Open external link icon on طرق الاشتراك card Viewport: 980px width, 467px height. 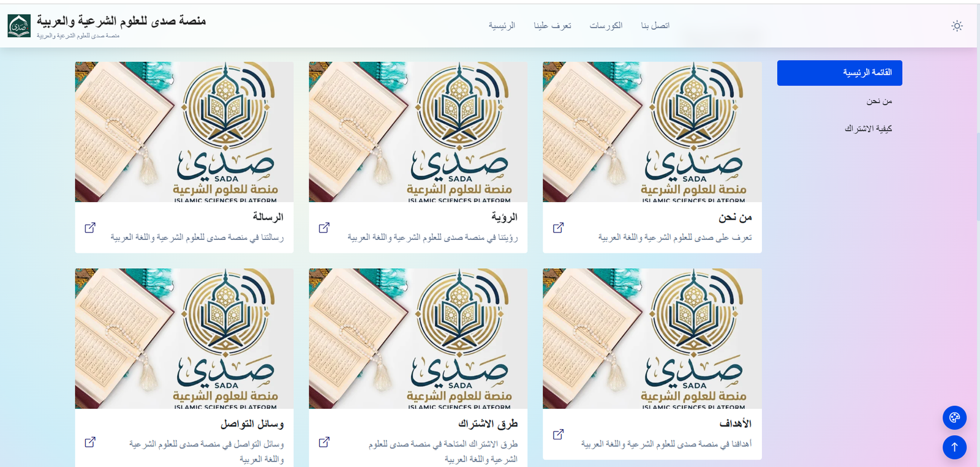324,442
